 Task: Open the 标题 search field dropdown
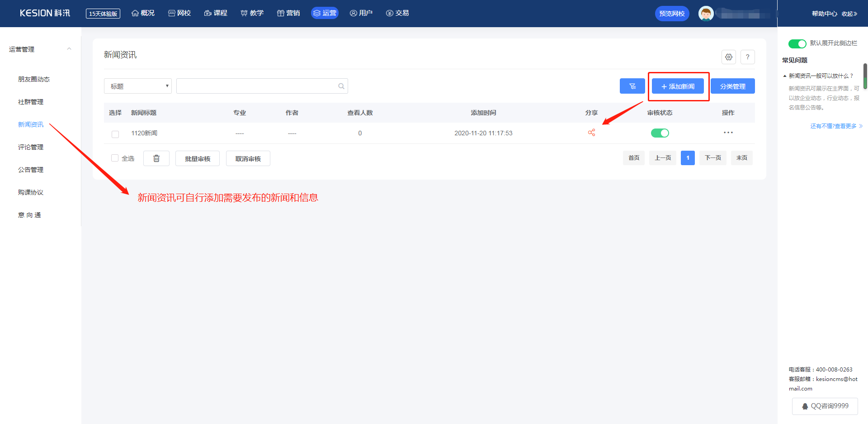pyautogui.click(x=138, y=86)
